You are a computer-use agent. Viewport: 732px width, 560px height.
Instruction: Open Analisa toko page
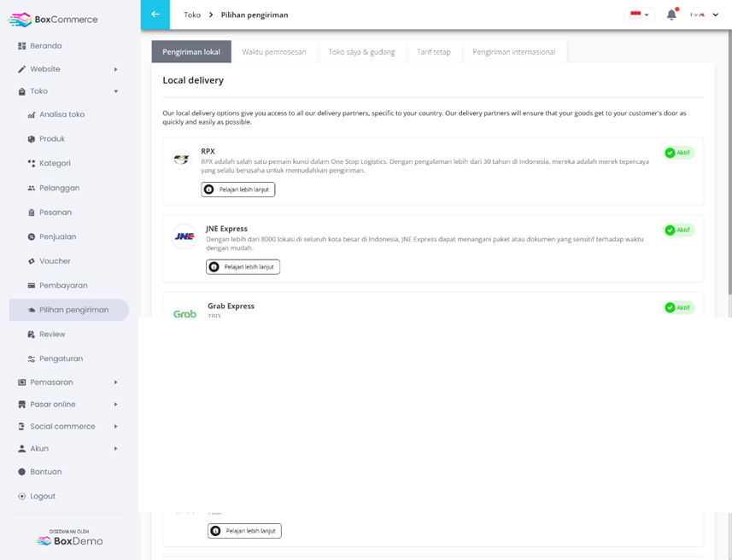[x=61, y=114]
